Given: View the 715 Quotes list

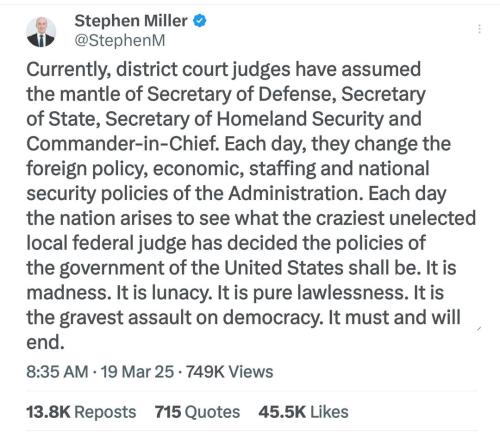Looking at the screenshot, I should 197,412.
